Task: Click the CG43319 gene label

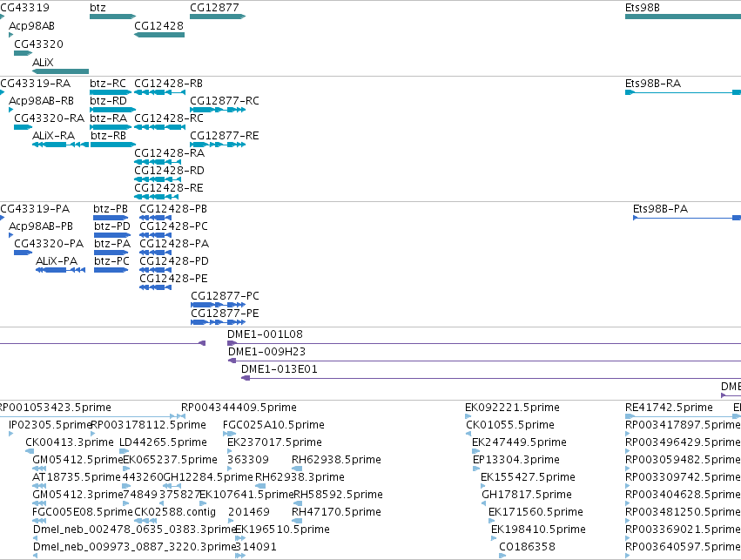Action: [x=24, y=8]
